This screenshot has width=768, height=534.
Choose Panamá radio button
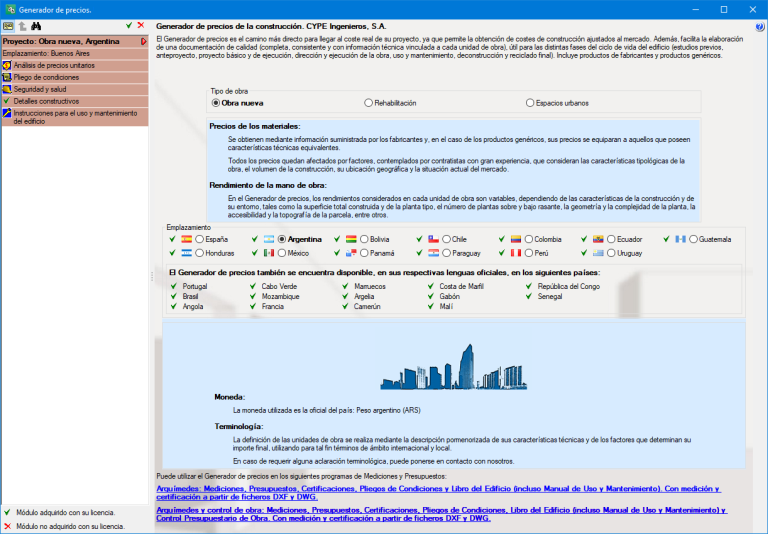coord(364,253)
